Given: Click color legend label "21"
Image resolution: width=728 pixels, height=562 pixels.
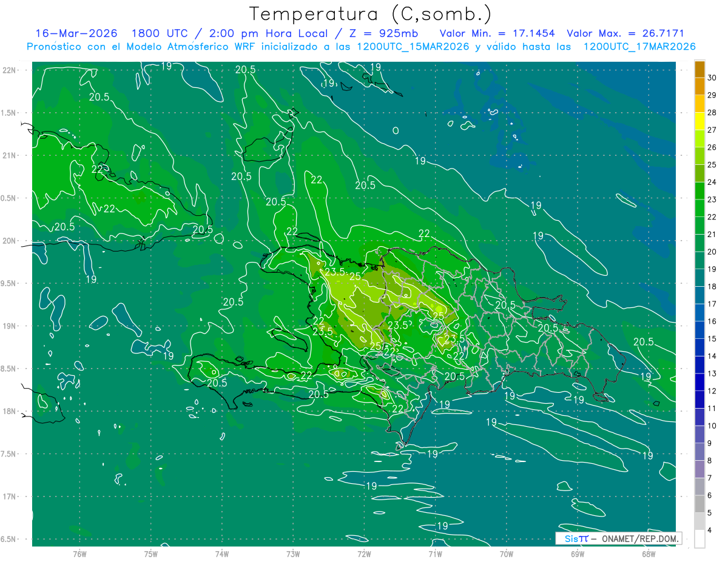Looking at the screenshot, I should point(712,235).
